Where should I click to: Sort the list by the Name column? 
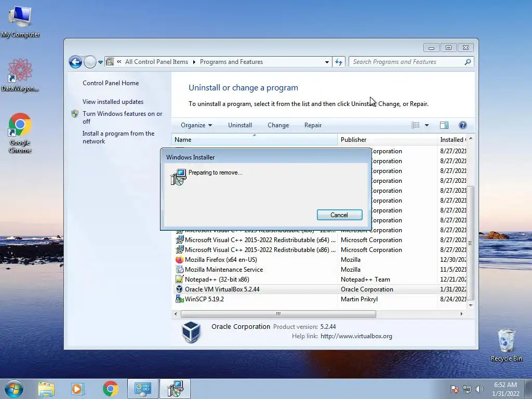[x=255, y=139]
